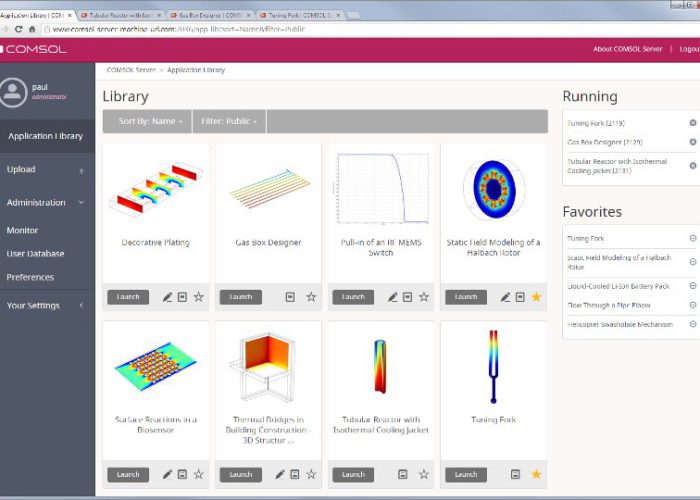The image size is (700, 500).
Task: Click the browser address bar
Action: pos(371,29)
